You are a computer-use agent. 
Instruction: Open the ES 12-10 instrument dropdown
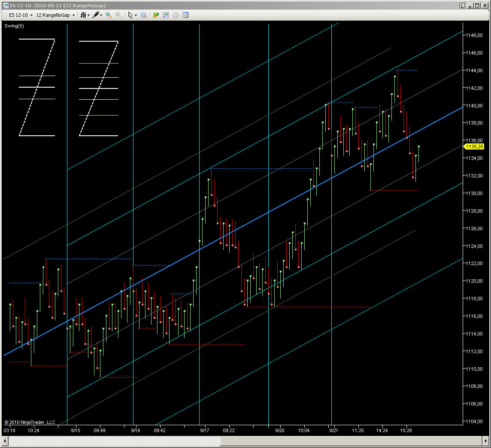point(21,15)
